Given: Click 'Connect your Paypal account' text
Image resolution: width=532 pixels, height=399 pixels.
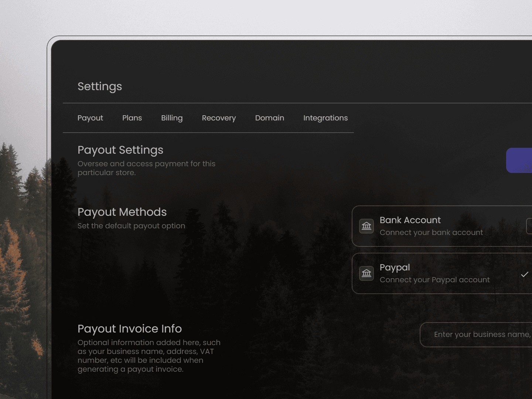Looking at the screenshot, I should click(434, 280).
